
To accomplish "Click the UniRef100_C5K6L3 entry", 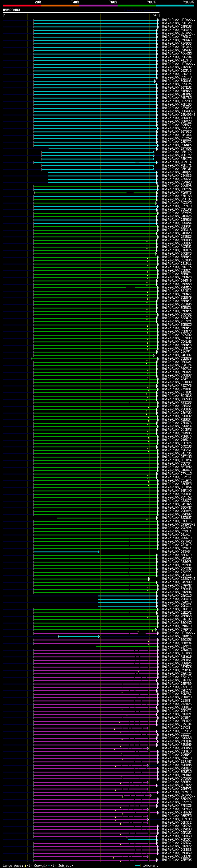I will point(177,626).
